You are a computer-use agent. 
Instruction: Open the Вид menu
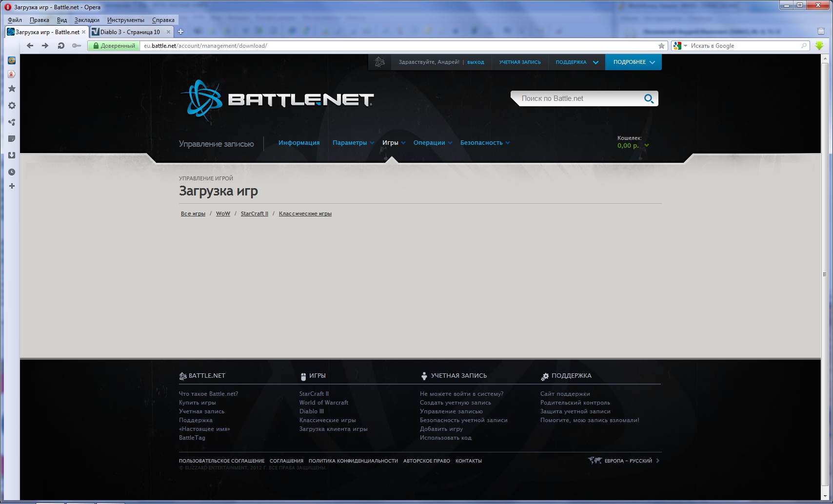click(x=62, y=20)
